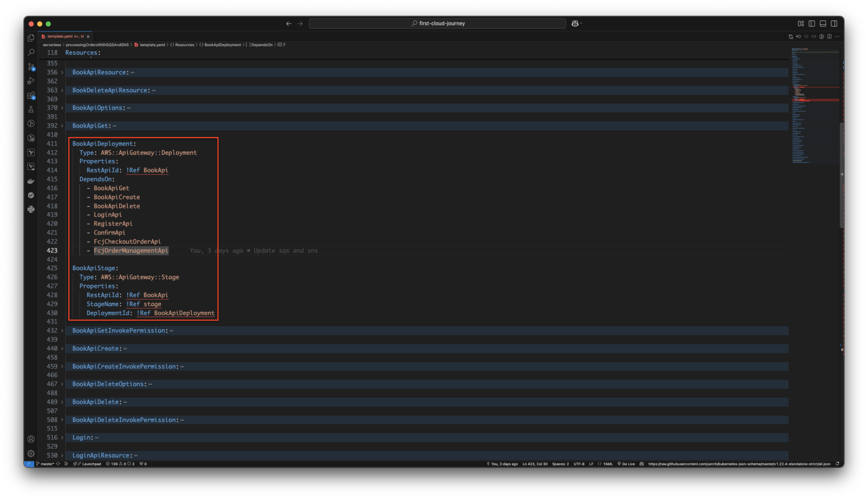Click serverless breadcrumb segment
This screenshot has width=868, height=499.
pos(52,45)
